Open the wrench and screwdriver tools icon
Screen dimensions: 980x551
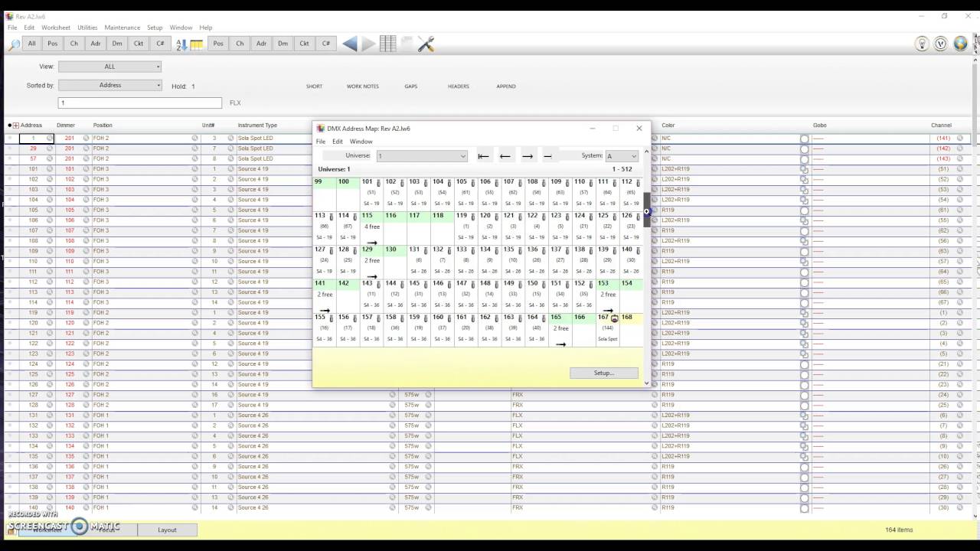pyautogui.click(x=426, y=44)
